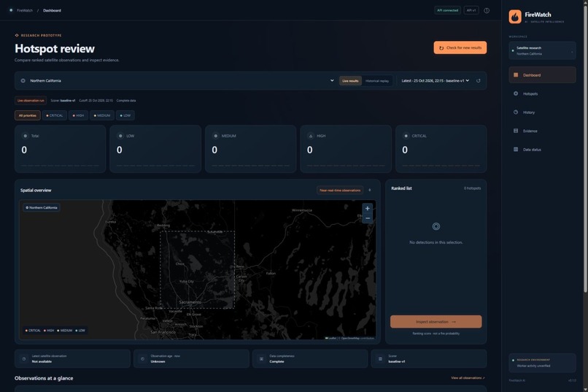Open the Leaflet attribution link on map

(x=331, y=338)
